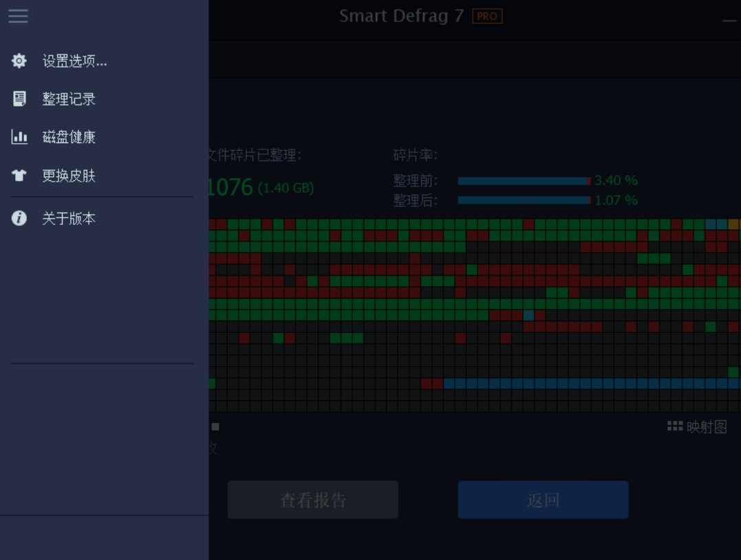The width and height of the screenshot is (741, 560).
Task: Click the (1.40 GB) size text
Action: (286, 188)
